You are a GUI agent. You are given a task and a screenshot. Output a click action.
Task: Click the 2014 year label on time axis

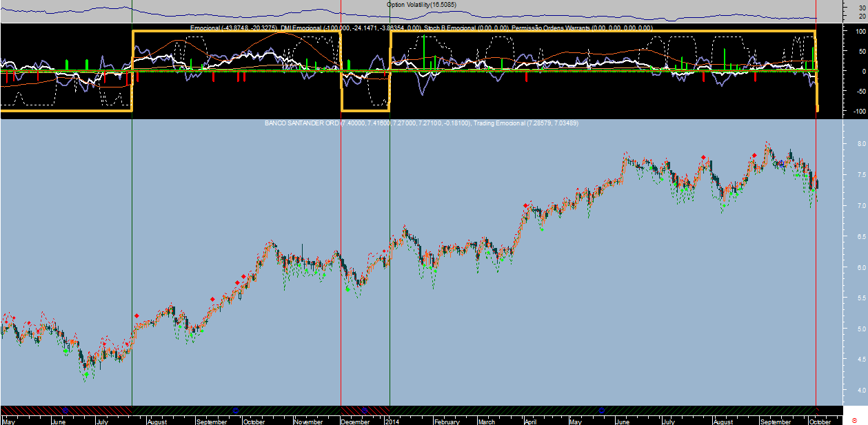click(x=392, y=421)
